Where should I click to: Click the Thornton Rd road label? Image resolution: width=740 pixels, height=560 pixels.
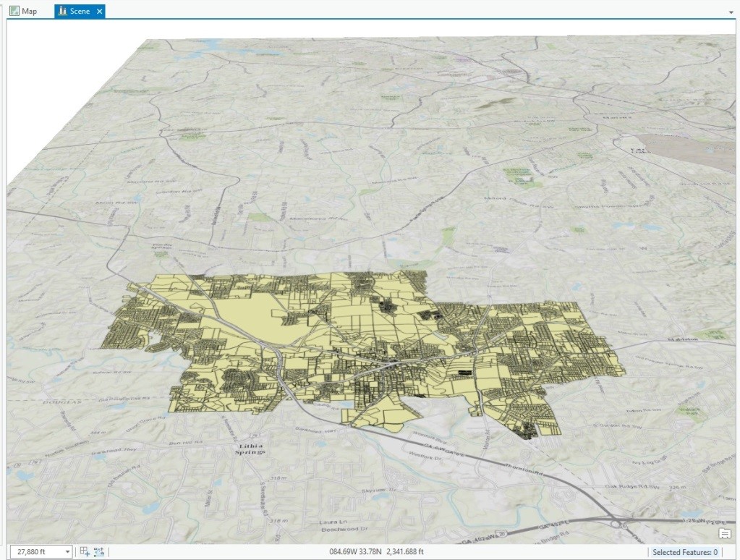click(x=524, y=469)
